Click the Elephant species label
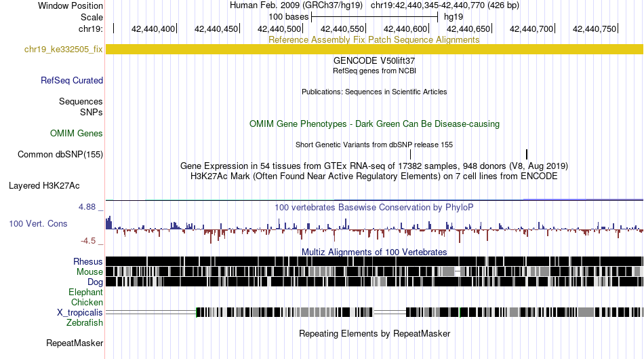This screenshot has height=359, width=644. (85, 292)
